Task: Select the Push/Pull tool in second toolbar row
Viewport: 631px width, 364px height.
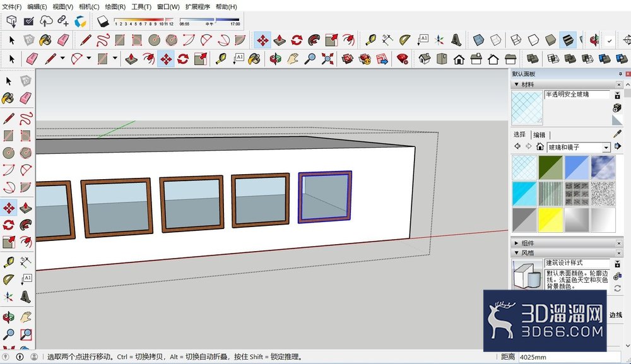Action: 280,40
